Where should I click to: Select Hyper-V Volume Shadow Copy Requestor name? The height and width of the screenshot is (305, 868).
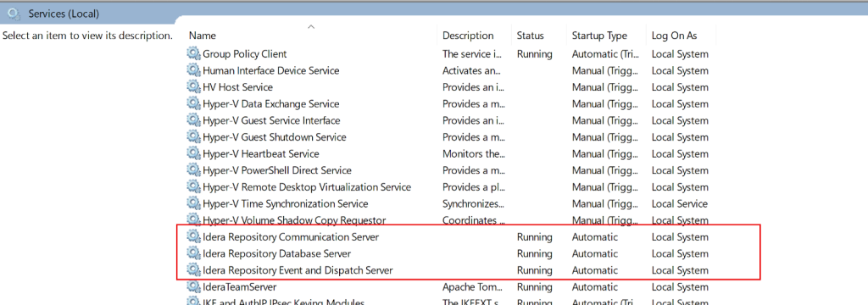pos(294,220)
